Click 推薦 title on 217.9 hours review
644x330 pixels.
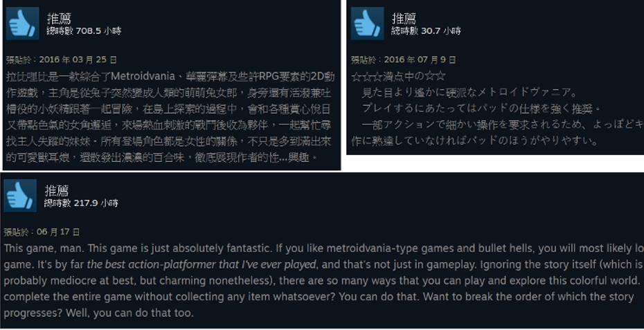tap(57, 191)
